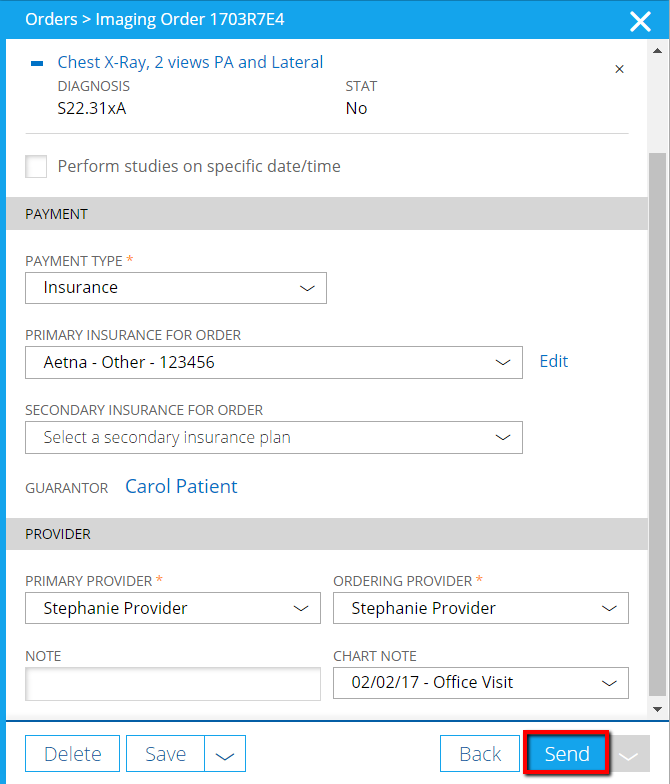Delete this imaging order
670x784 pixels.
[x=73, y=754]
